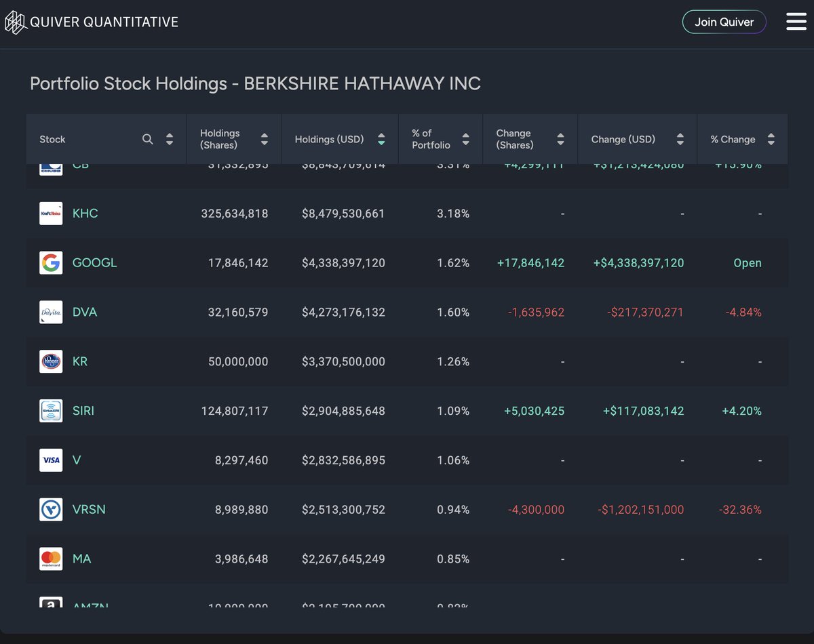Select MA holdings $2,267,645,249
814x644 pixels.
pos(343,559)
